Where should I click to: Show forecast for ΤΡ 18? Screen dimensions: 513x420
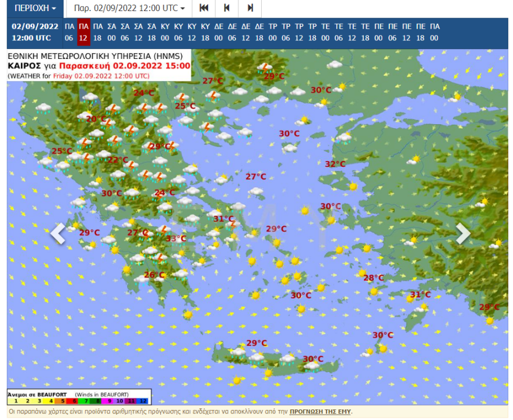click(312, 32)
